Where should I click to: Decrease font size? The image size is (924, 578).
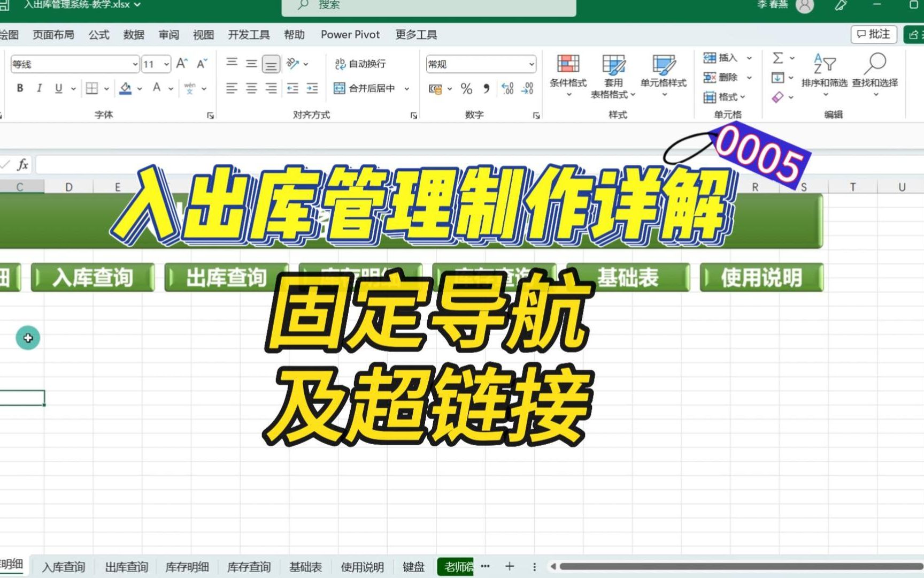pos(202,64)
